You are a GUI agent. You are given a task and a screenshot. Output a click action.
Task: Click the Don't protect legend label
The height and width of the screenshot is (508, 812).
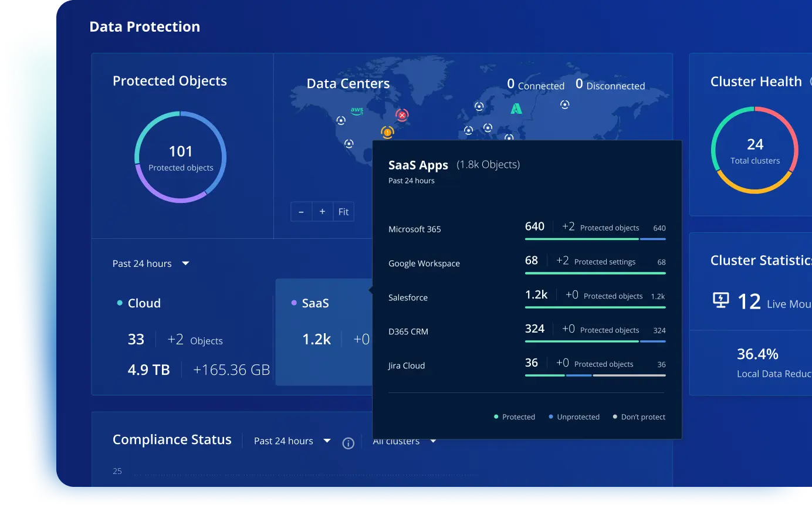tap(643, 417)
